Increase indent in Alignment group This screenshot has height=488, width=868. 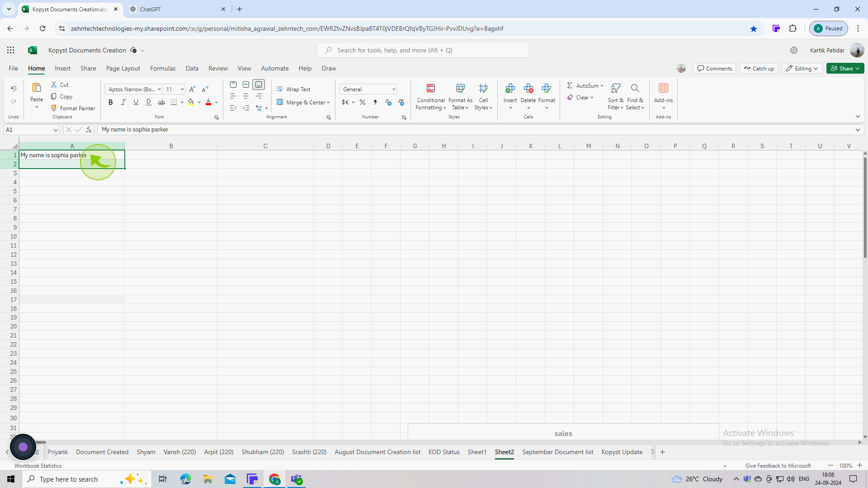coord(246,108)
